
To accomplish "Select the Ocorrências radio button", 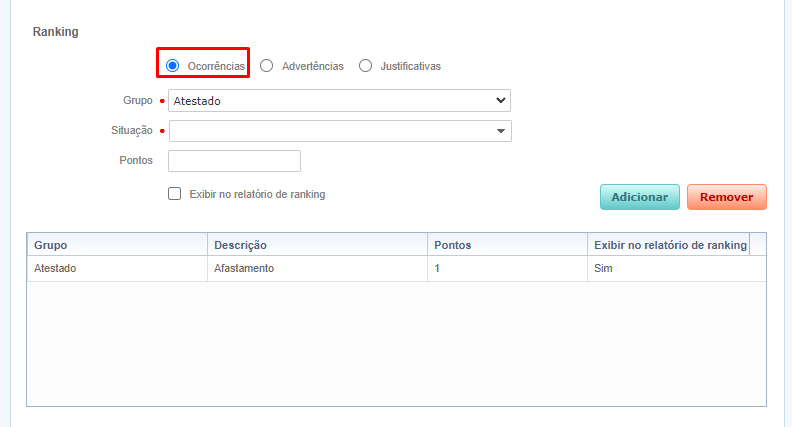I will pos(173,66).
